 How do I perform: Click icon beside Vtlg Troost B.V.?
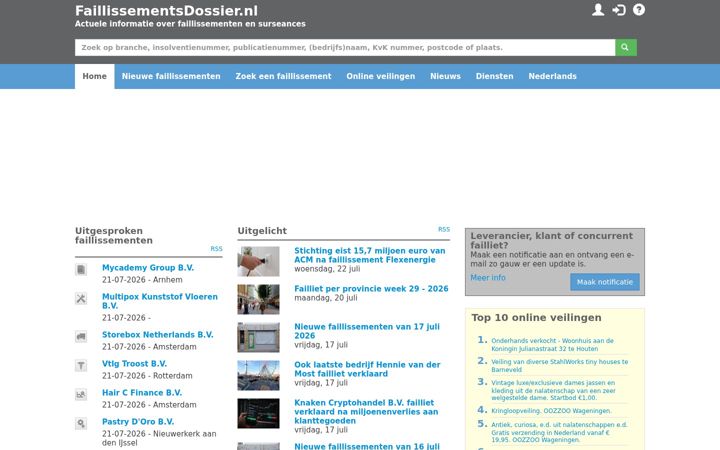click(81, 366)
